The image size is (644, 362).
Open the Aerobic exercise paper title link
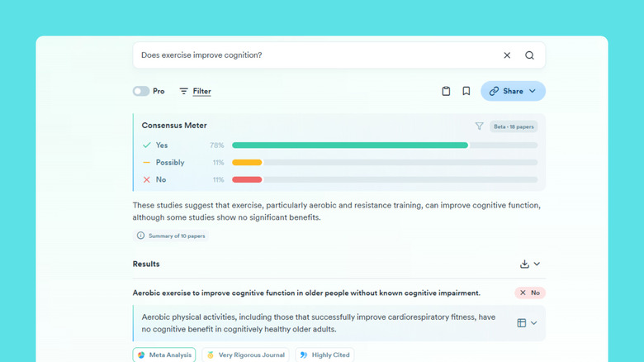tap(306, 293)
